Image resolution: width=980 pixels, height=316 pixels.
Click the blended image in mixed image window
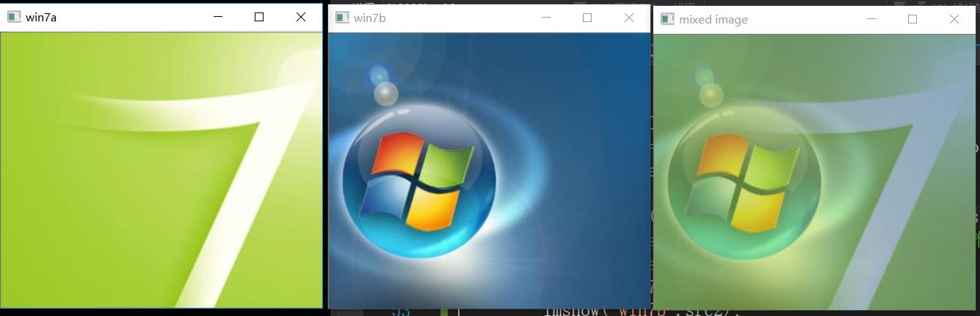click(x=814, y=172)
